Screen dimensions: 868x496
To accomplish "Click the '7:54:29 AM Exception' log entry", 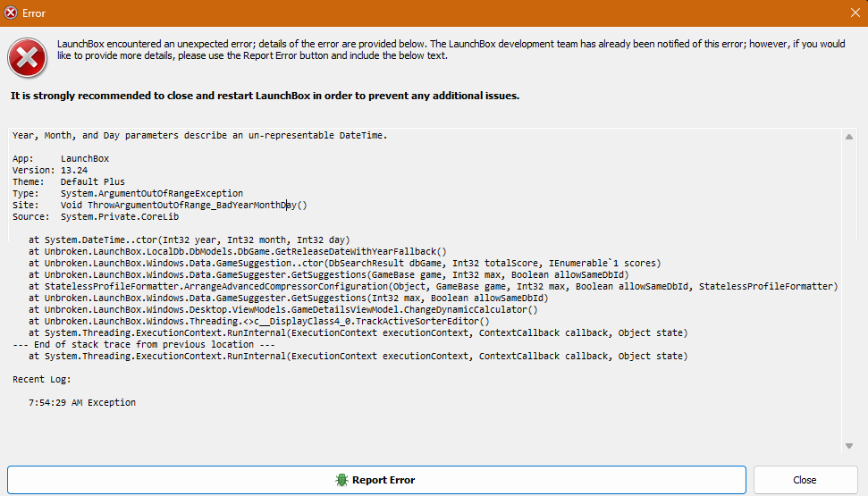I will 82,403.
